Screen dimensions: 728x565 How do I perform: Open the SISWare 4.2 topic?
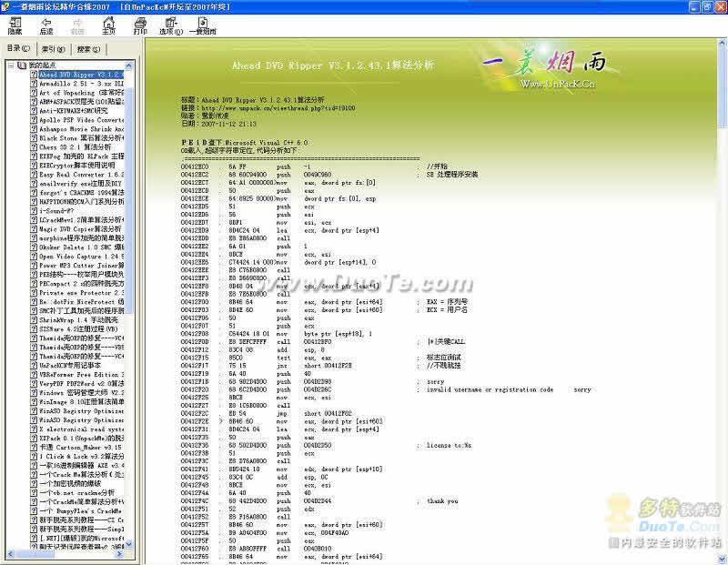pyautogui.click(x=78, y=329)
